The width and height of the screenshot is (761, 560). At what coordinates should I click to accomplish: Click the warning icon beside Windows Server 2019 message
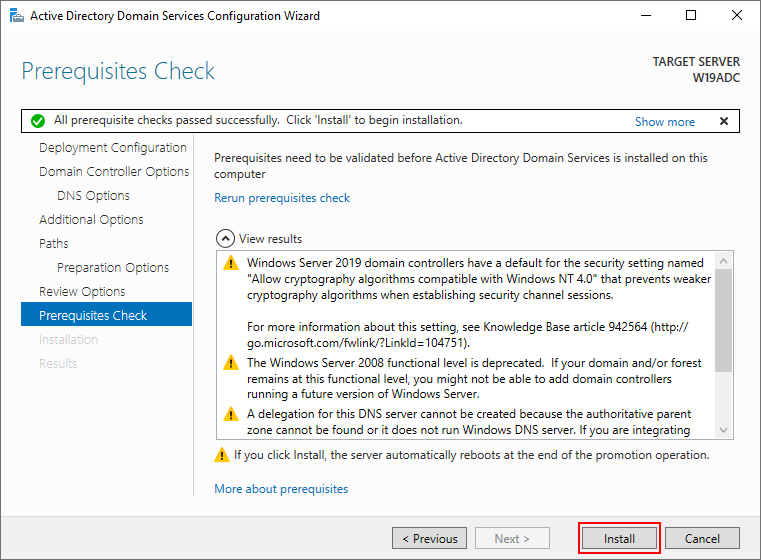point(231,263)
